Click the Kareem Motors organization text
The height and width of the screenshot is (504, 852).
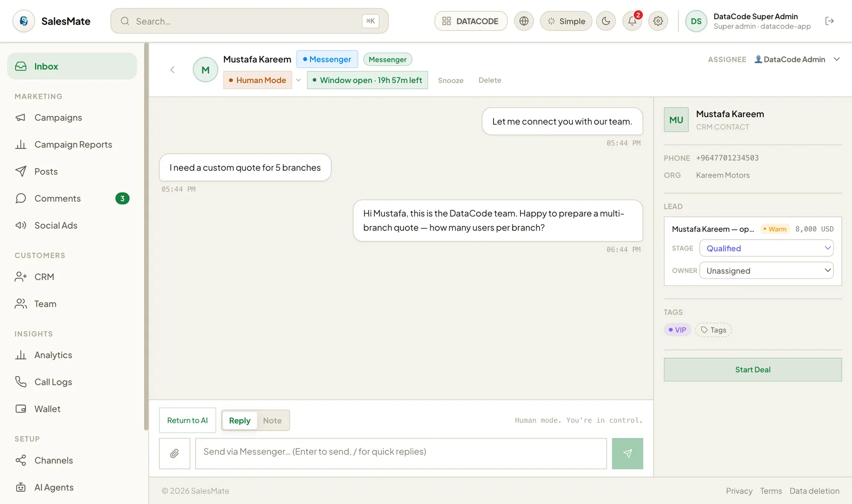point(723,175)
